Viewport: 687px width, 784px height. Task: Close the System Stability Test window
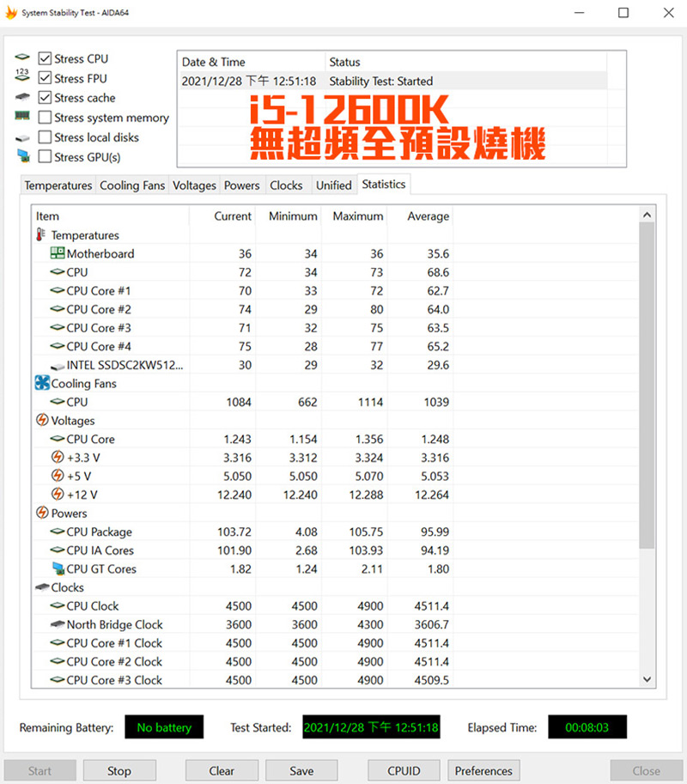click(668, 13)
